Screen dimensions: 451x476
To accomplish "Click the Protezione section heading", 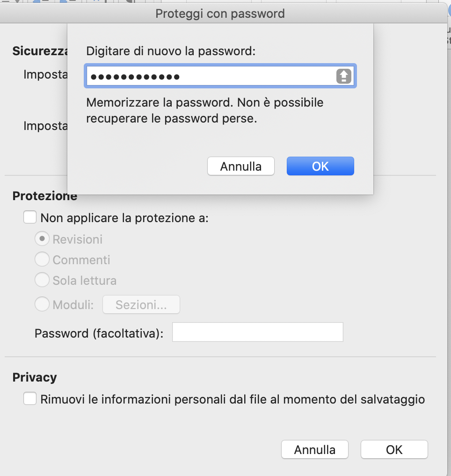I will coord(44,196).
